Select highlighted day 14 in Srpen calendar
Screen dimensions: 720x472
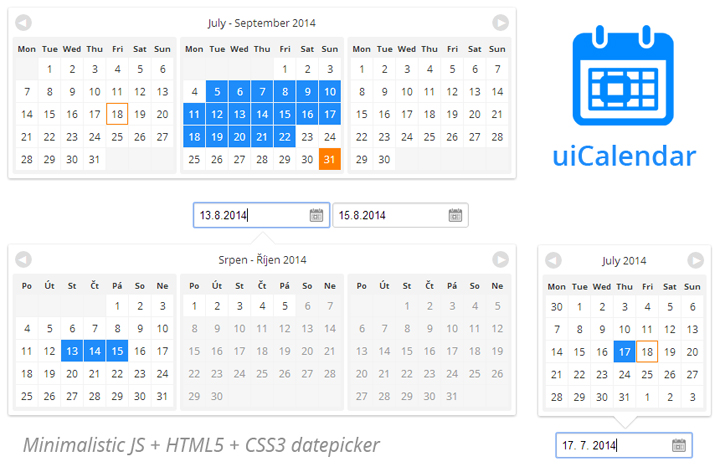pos(95,351)
